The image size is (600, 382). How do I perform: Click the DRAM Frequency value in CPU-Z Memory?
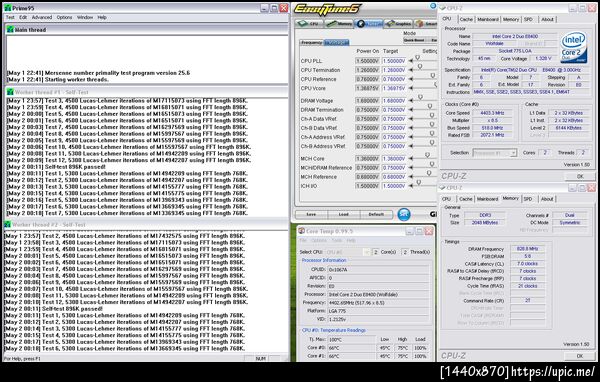click(527, 249)
